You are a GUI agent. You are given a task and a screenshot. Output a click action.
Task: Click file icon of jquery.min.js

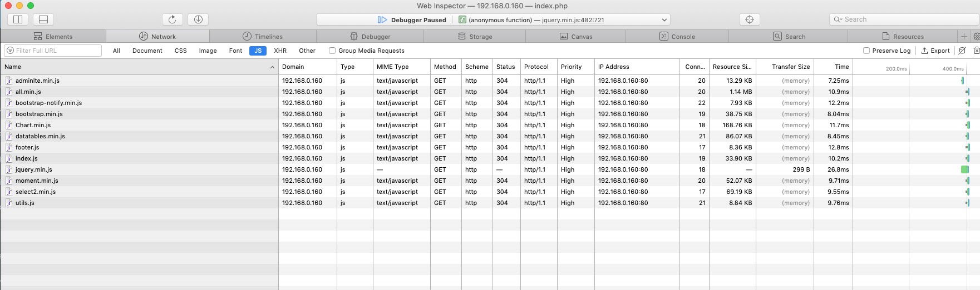[x=9, y=169]
